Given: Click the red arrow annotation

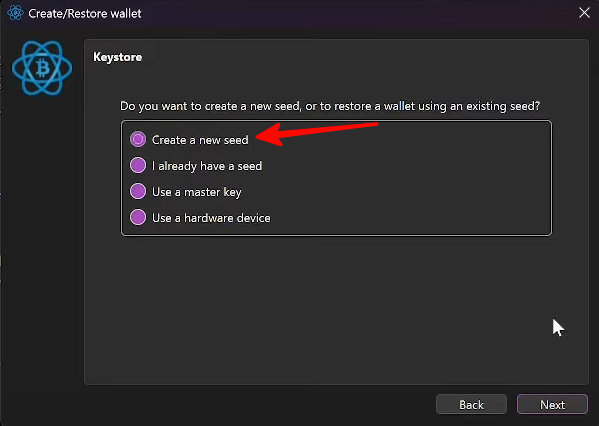Looking at the screenshot, I should [316, 133].
